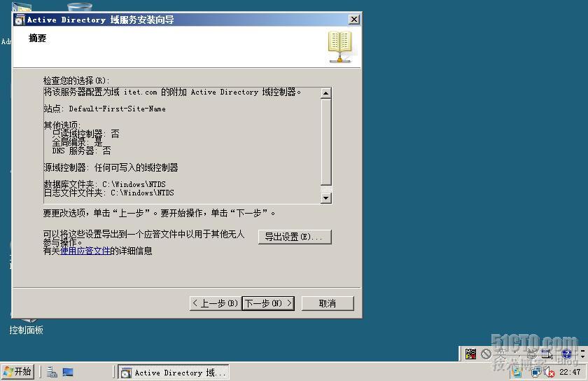This screenshot has height=381, width=588.
Task: Click the network connection tray icon
Action: point(536,372)
